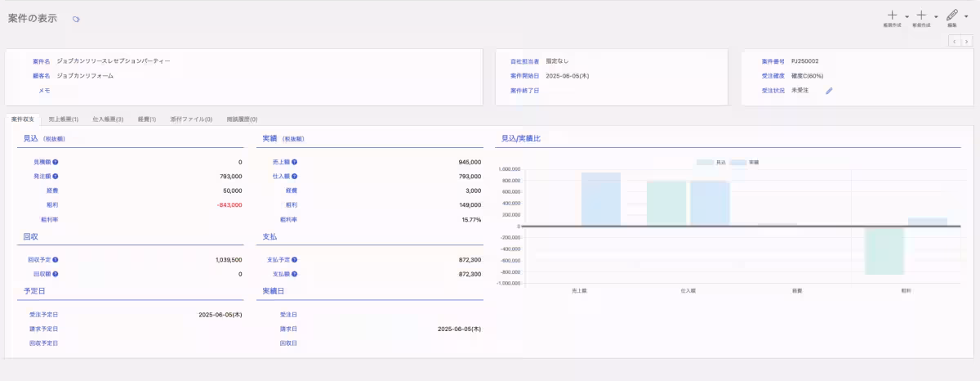Select the 案件収支 tab
The image size is (980, 381).
tap(23, 119)
